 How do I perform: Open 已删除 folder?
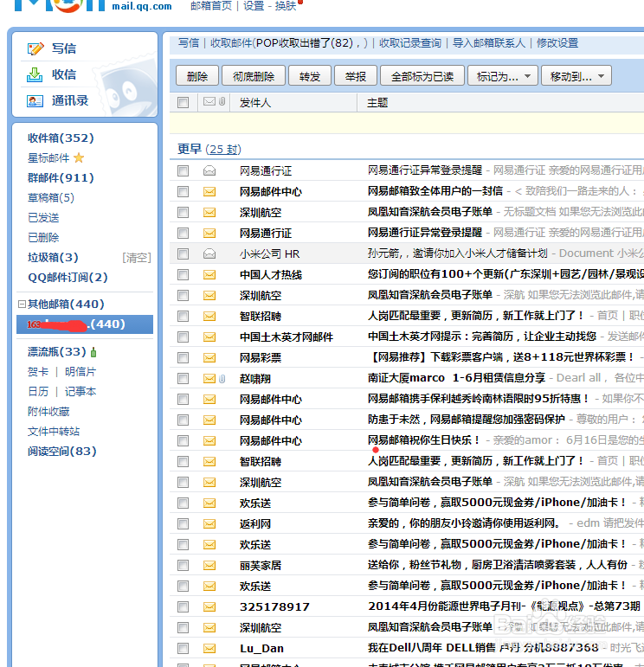click(43, 237)
